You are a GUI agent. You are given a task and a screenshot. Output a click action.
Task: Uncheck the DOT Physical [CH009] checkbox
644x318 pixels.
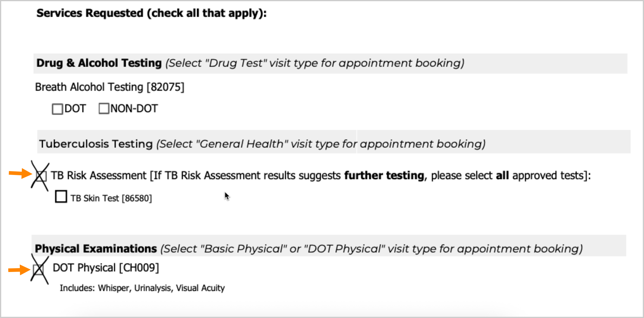click(38, 269)
